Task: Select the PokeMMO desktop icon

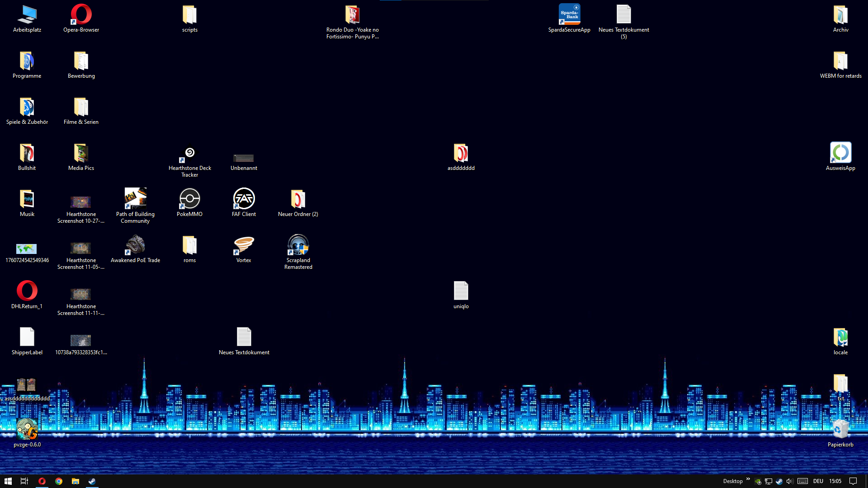Action: (x=189, y=199)
